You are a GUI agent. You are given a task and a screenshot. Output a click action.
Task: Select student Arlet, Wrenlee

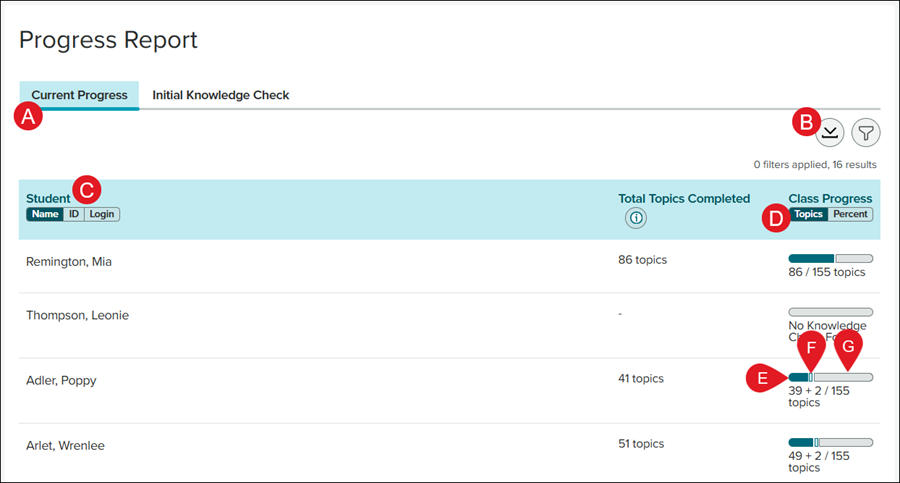pos(67,445)
